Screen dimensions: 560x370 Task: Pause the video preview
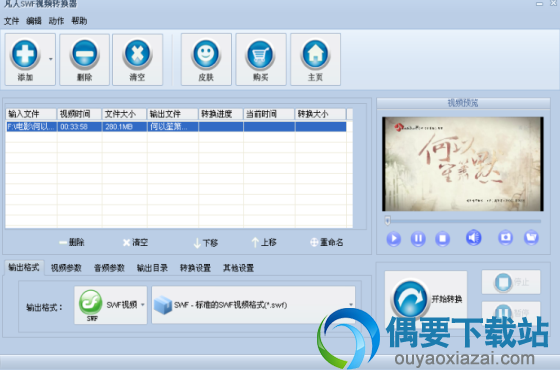tap(418, 239)
